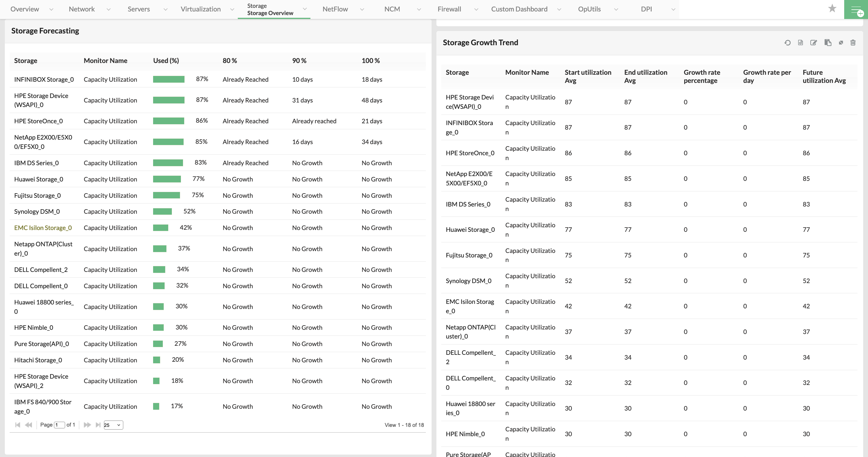Click the green settings icon in top right corner

[857, 9]
